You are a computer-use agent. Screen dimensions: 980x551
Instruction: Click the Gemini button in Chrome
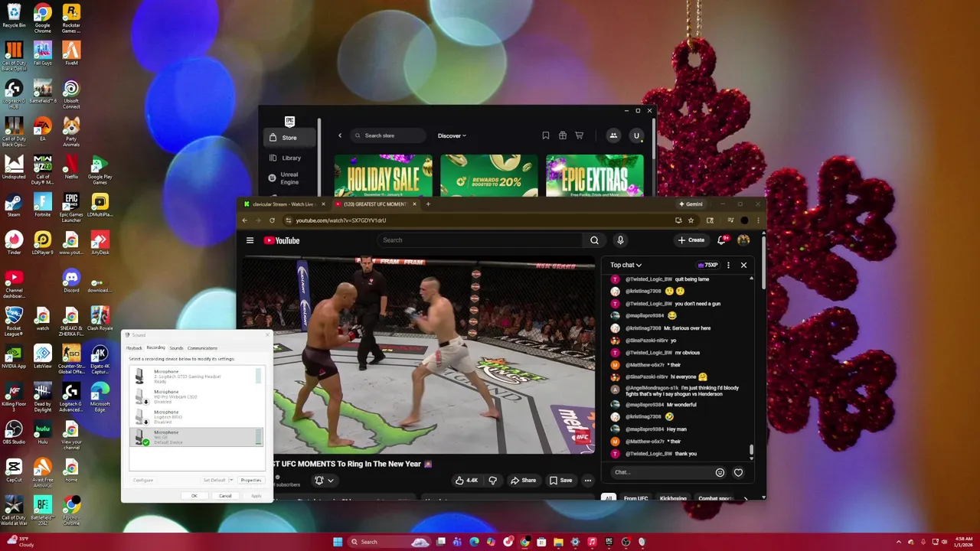coord(690,204)
